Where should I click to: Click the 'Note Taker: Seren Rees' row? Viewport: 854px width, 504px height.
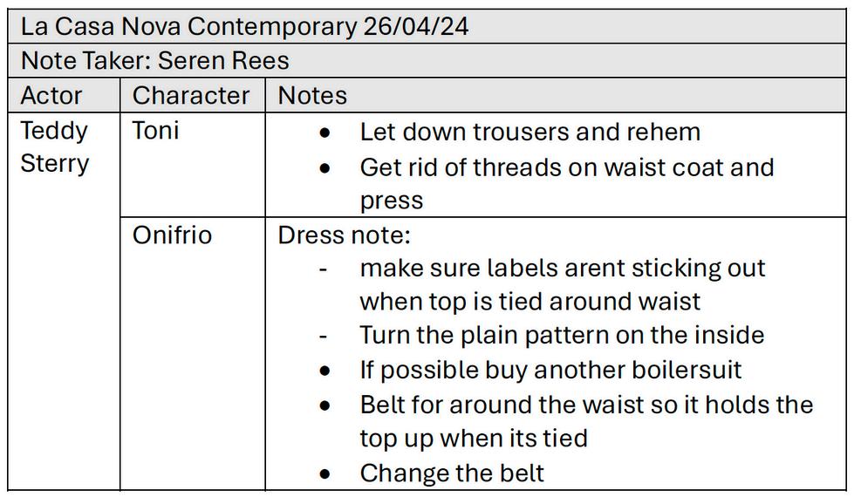click(x=427, y=61)
